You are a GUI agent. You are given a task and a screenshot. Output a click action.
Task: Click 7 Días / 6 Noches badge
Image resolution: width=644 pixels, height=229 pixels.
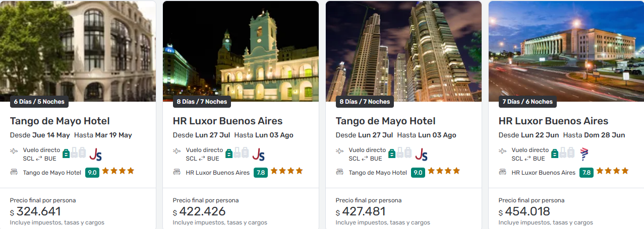[x=528, y=102]
